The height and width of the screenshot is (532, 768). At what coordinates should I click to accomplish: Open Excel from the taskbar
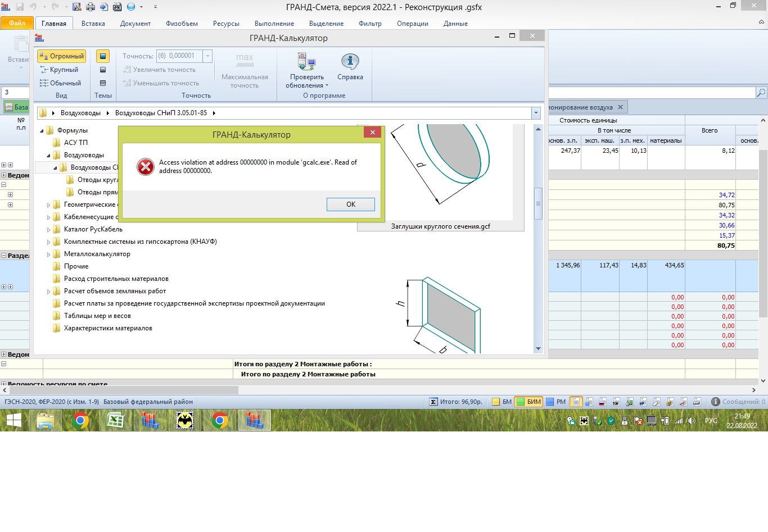point(115,420)
